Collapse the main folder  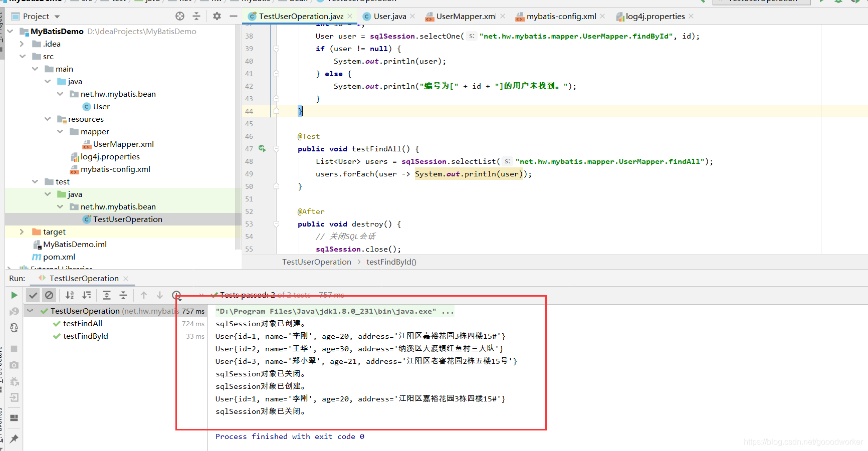pyautogui.click(x=35, y=69)
